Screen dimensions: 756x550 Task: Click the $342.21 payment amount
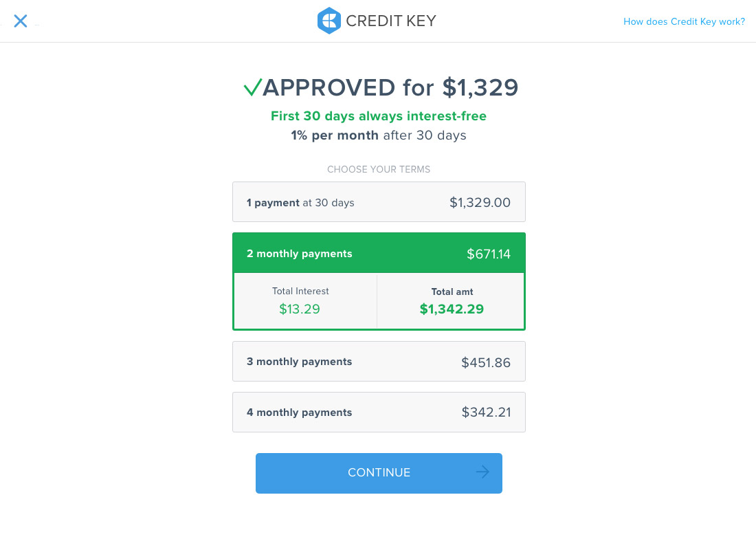tap(486, 412)
